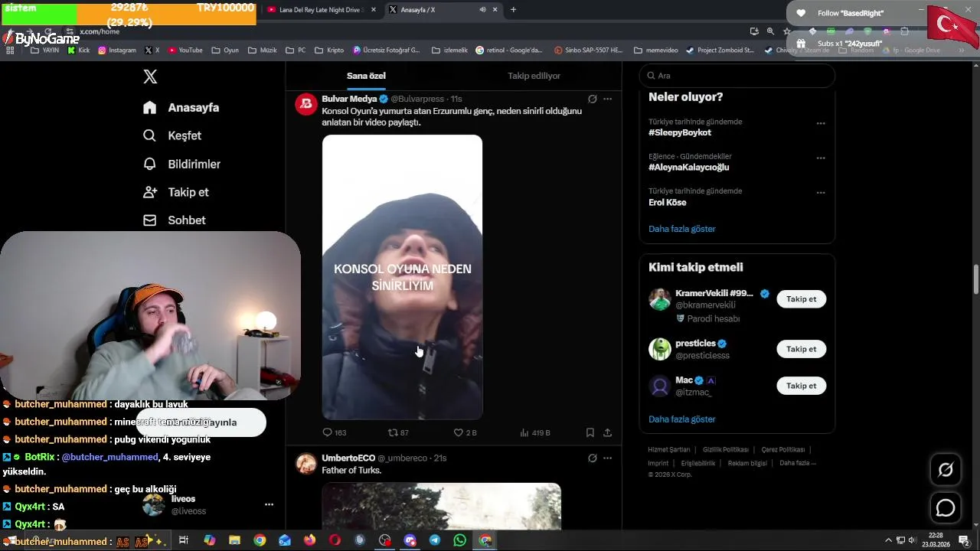
Task: Open YouTube bookmark
Action: point(185,51)
